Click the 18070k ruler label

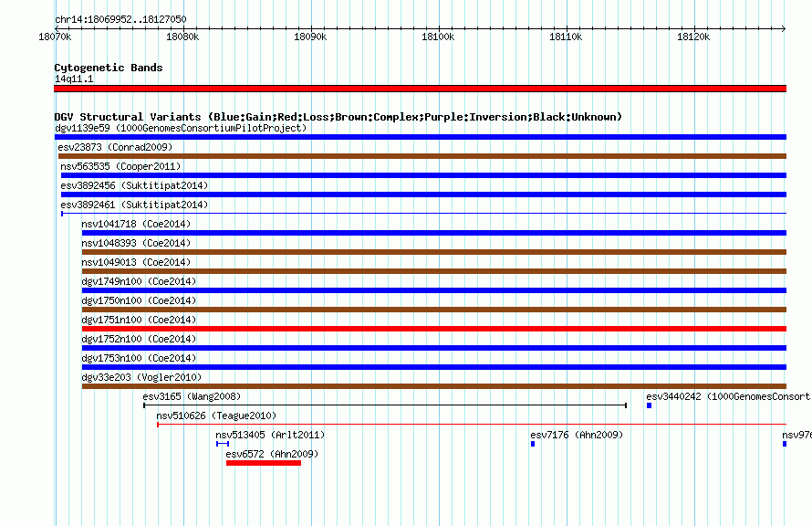point(55,37)
